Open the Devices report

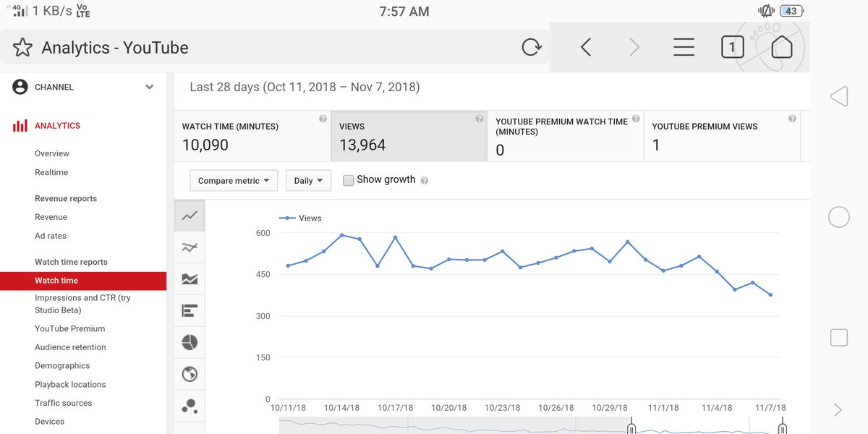click(x=49, y=422)
